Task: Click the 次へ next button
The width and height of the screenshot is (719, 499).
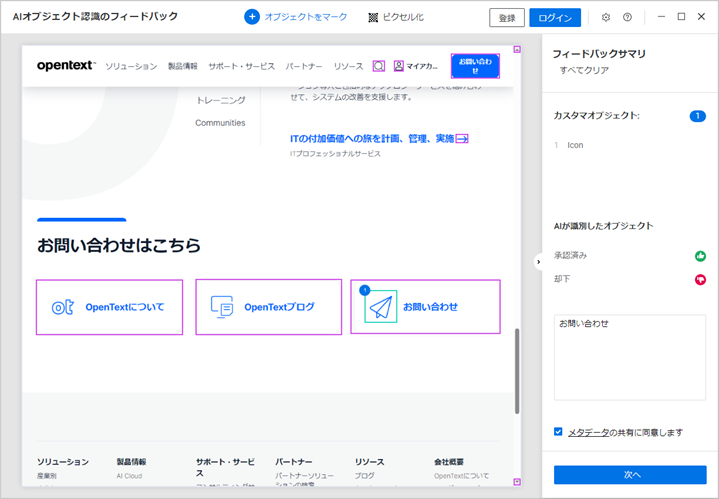Action: (630, 474)
